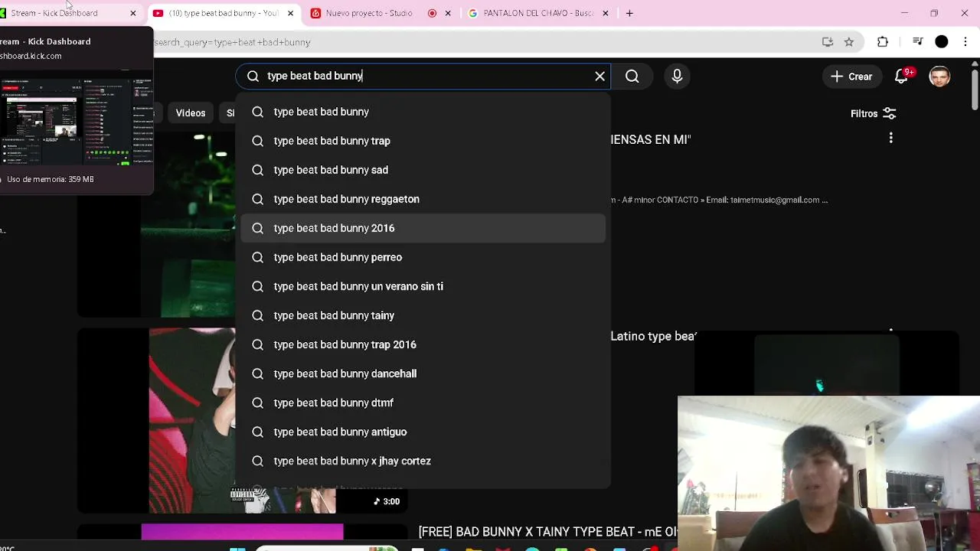Select suggestion 'type beat bad bunny tainy'
The width and height of the screenshot is (980, 551).
(x=423, y=315)
